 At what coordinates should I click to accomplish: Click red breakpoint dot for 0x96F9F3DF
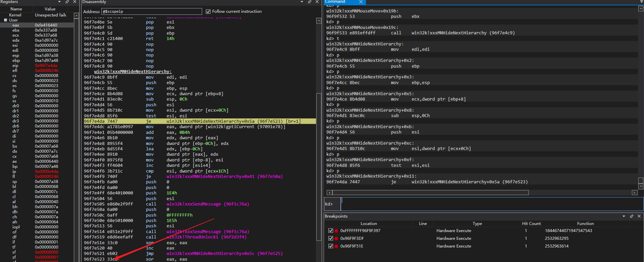(336, 238)
